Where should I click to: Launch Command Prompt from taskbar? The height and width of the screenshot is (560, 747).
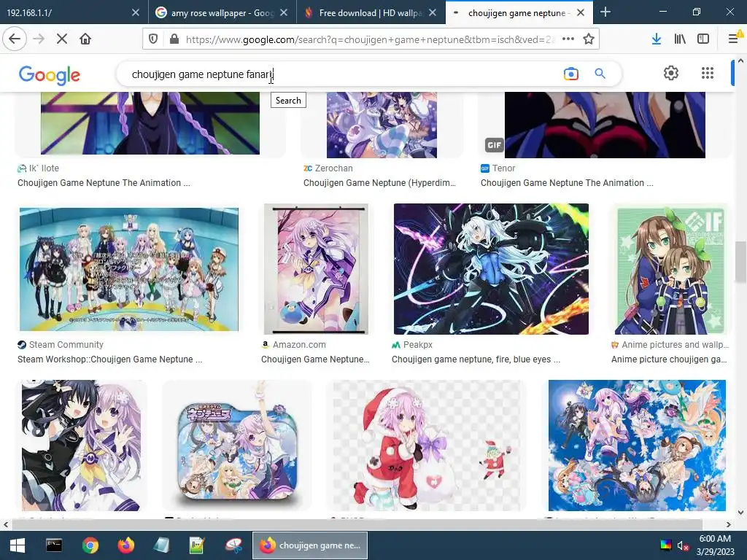(54, 545)
